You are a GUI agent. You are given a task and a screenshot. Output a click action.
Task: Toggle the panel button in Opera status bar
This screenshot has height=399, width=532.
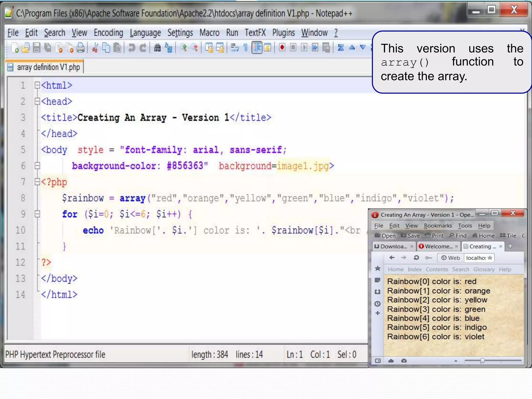point(378,361)
